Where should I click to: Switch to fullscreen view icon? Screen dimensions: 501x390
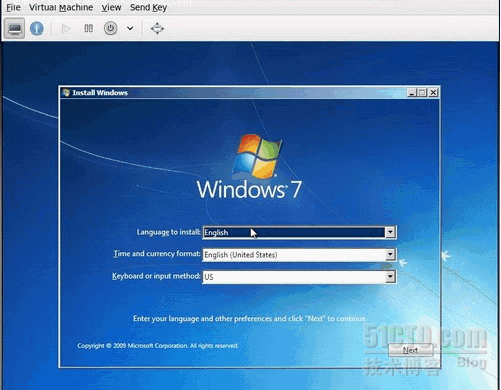tap(157, 28)
